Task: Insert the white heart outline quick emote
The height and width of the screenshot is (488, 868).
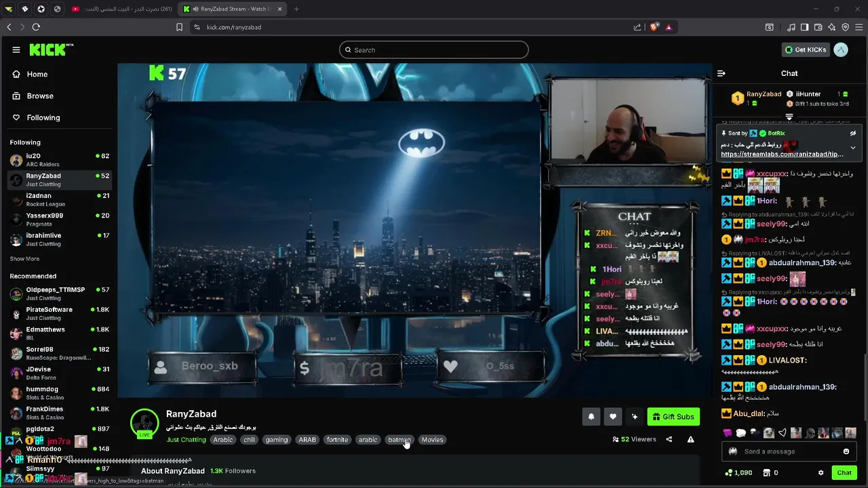Action: coord(783,432)
